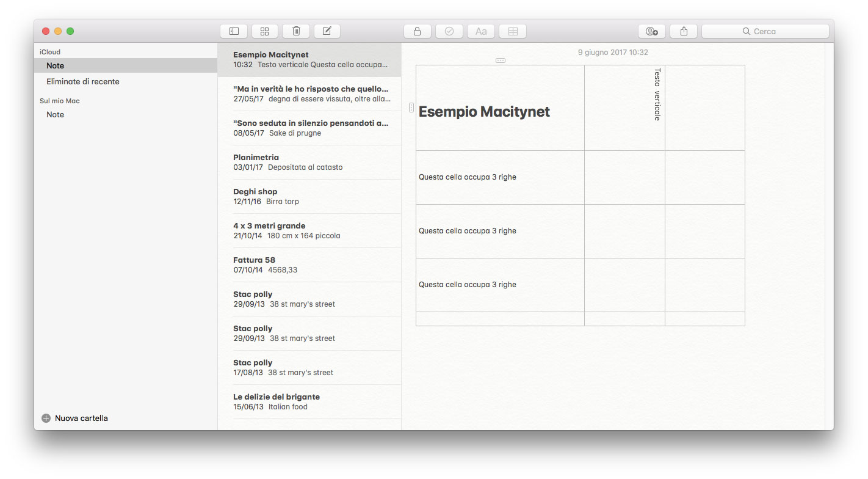Select the iCloud Note folder
868x479 pixels.
click(126, 65)
